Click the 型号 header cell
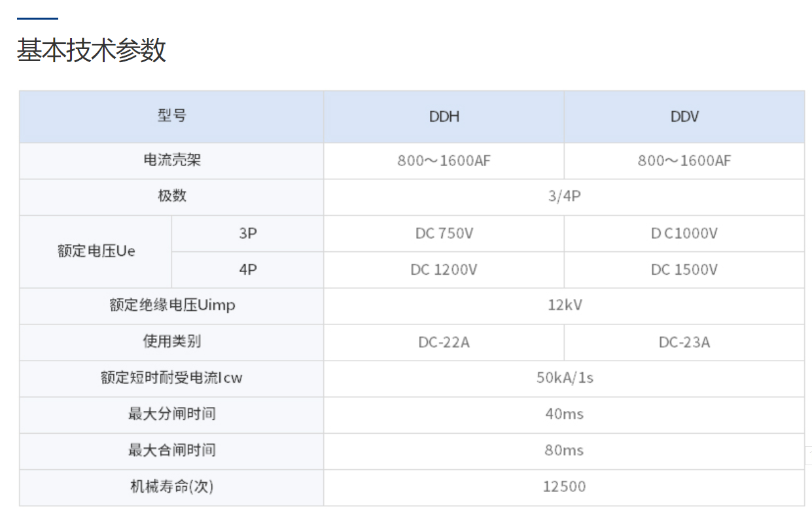 point(171,116)
